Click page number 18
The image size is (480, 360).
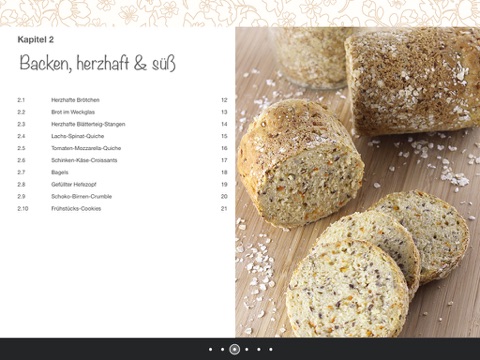[224, 172]
